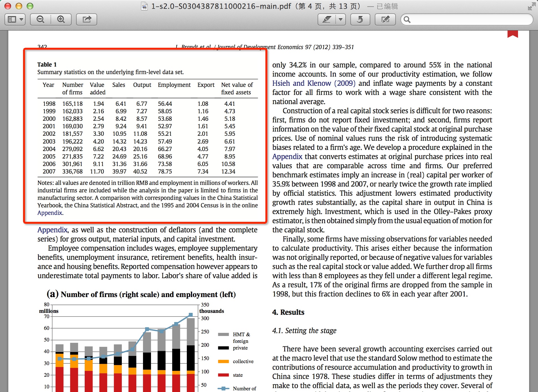Screen dimensions: 538x392
Task: Click the "Value added" column header
Action: pos(97,89)
